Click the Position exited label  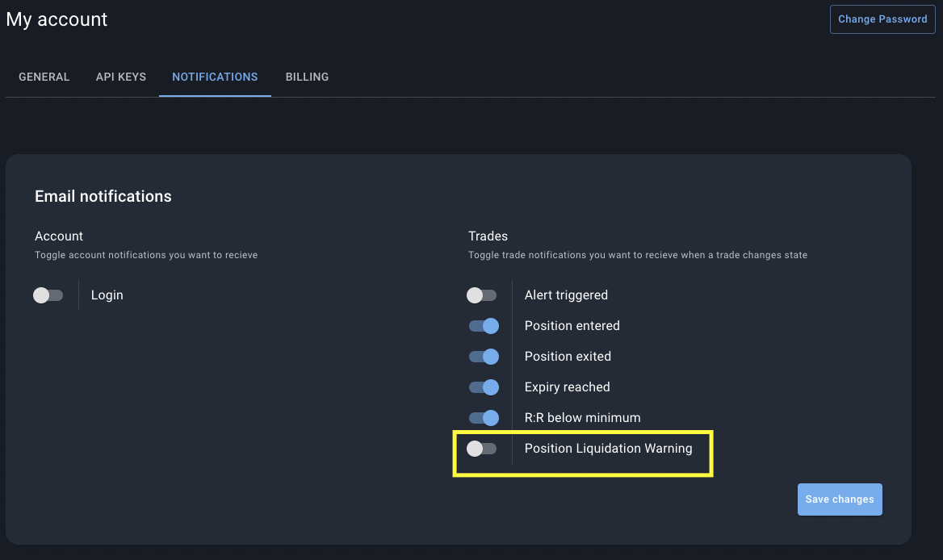pyautogui.click(x=568, y=357)
